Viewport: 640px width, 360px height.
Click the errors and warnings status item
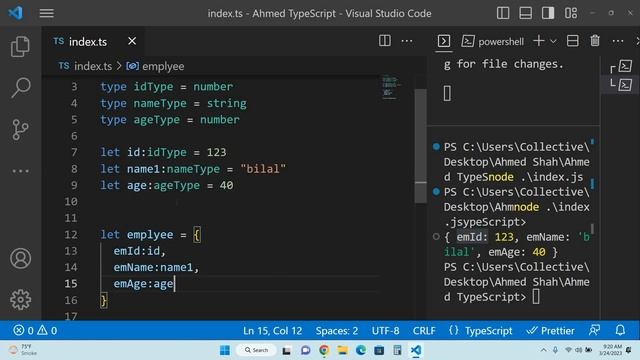coord(35,330)
